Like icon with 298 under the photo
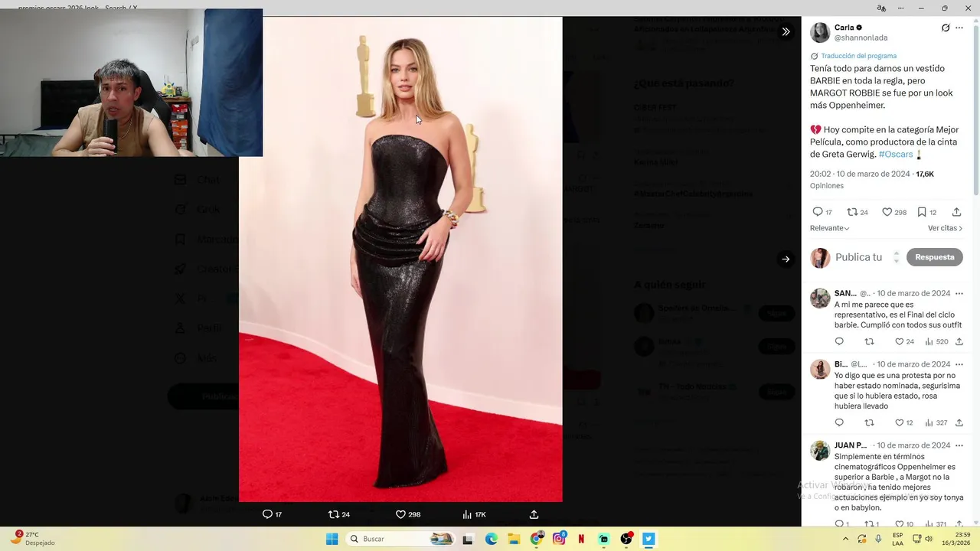The height and width of the screenshot is (551, 980). coord(400,514)
